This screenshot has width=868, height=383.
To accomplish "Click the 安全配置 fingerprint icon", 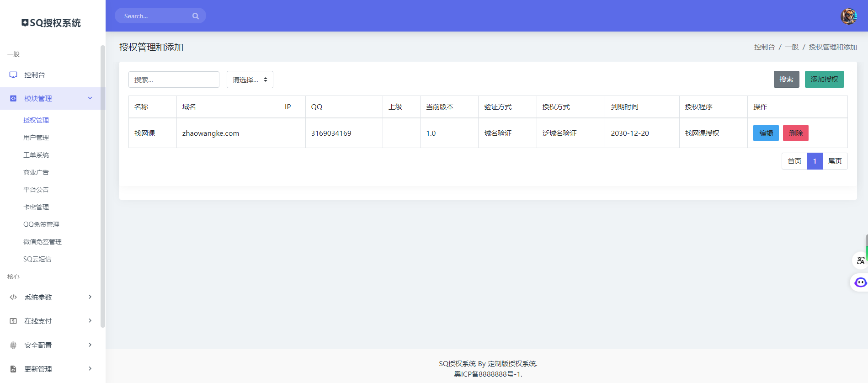I will tap(13, 345).
